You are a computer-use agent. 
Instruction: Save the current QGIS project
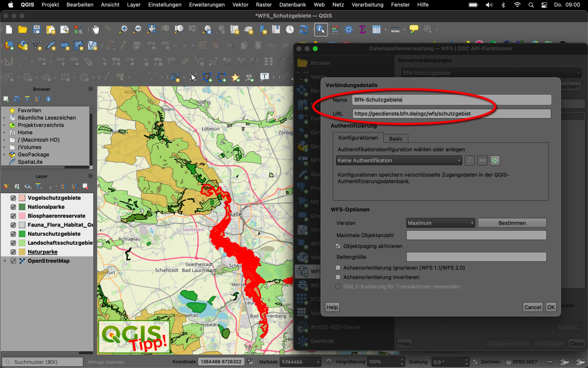pyautogui.click(x=37, y=29)
